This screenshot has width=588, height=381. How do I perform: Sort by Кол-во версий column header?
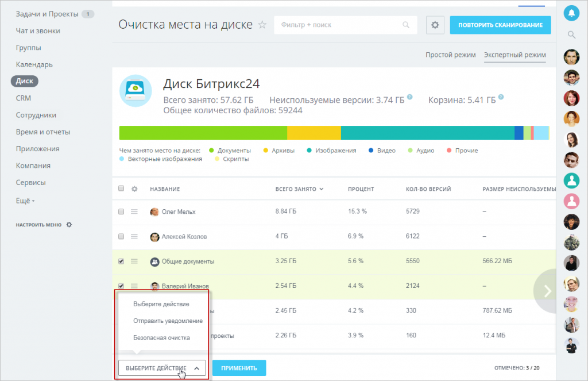click(428, 189)
